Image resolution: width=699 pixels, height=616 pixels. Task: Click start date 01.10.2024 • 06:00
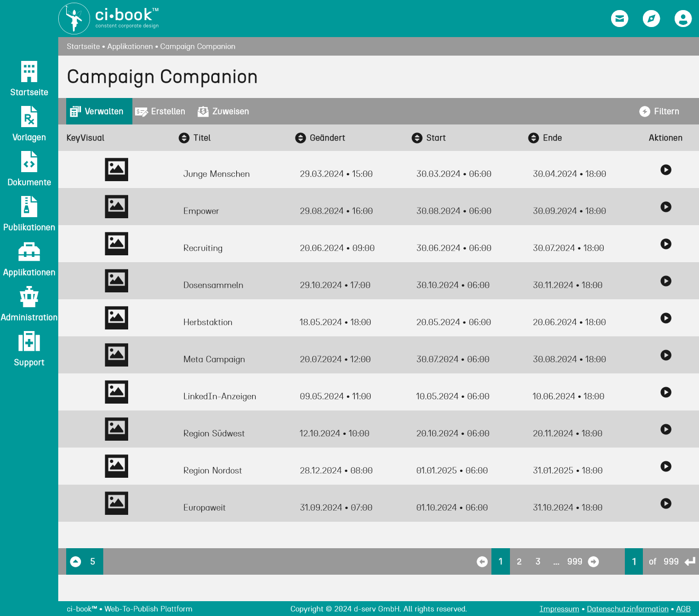click(452, 507)
